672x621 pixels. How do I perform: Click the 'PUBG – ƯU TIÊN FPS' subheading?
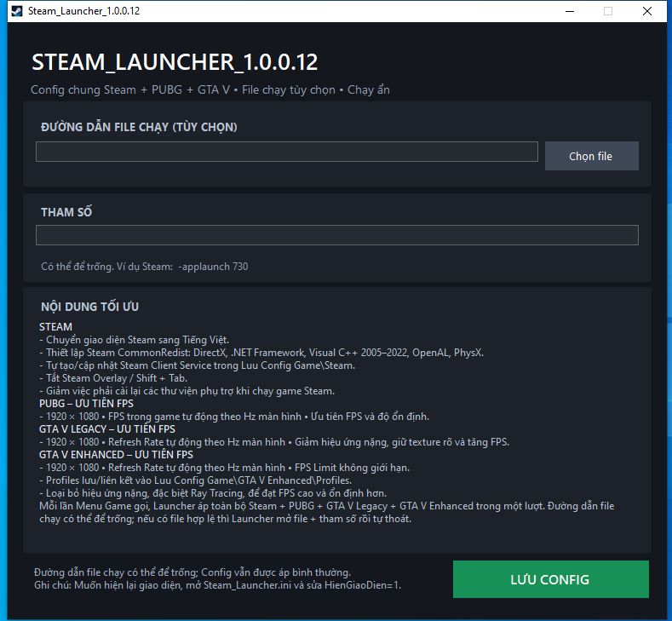click(x=86, y=404)
